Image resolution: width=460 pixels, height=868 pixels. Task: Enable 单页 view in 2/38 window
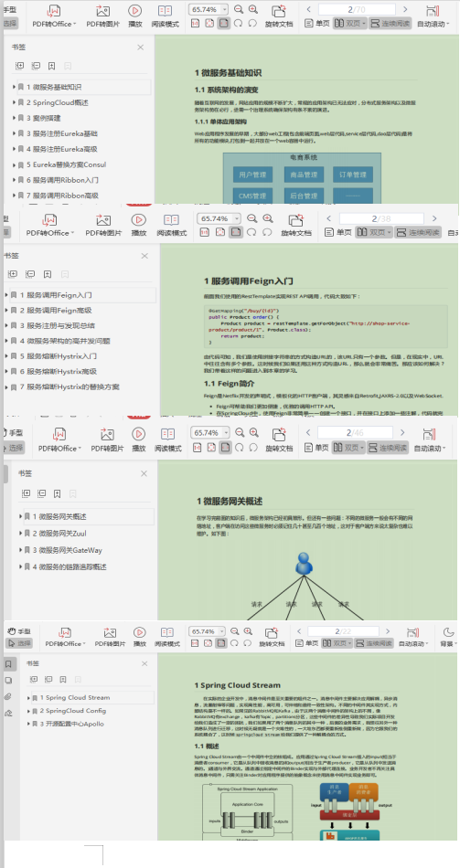338,232
